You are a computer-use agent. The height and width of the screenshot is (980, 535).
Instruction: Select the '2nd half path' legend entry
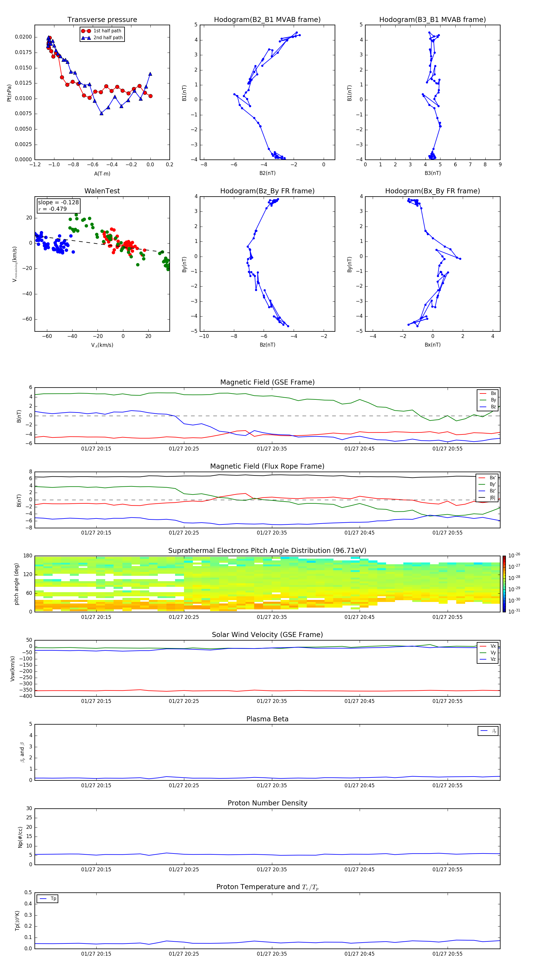[x=102, y=38]
